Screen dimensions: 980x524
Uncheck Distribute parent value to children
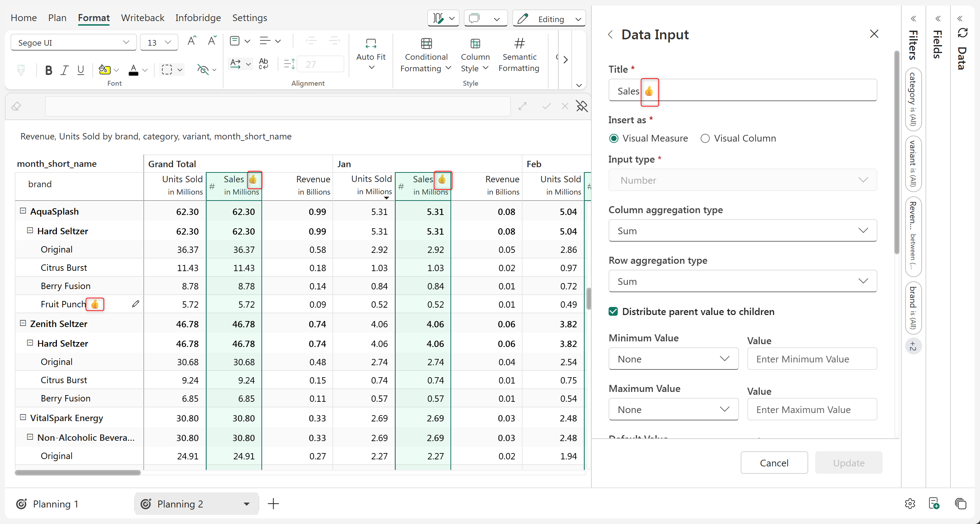click(613, 312)
